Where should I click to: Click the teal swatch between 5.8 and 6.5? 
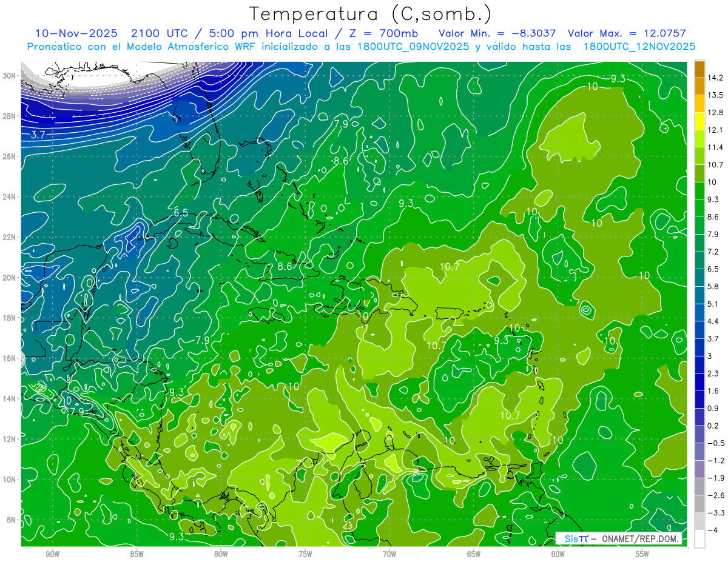click(x=699, y=278)
